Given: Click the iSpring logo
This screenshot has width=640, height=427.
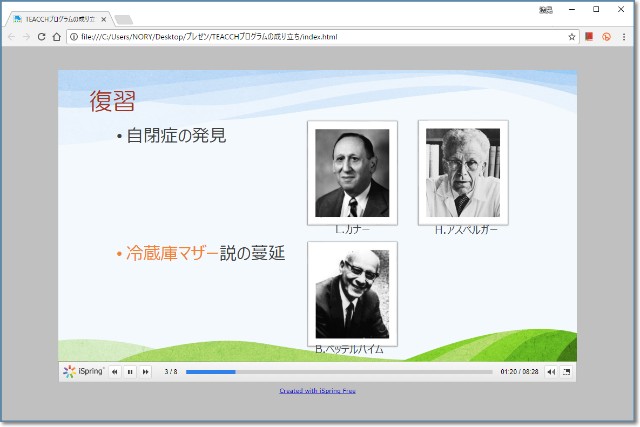Looking at the screenshot, I should (x=84, y=372).
